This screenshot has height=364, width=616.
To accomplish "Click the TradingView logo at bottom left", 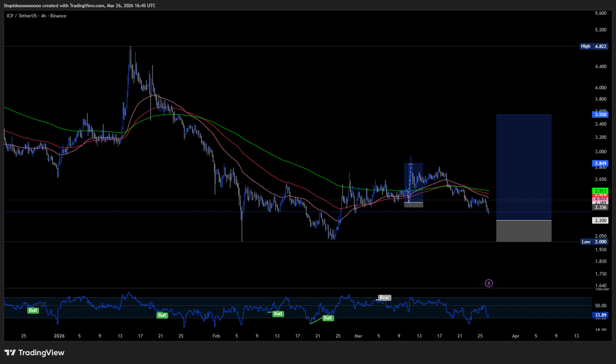I will coord(33,353).
